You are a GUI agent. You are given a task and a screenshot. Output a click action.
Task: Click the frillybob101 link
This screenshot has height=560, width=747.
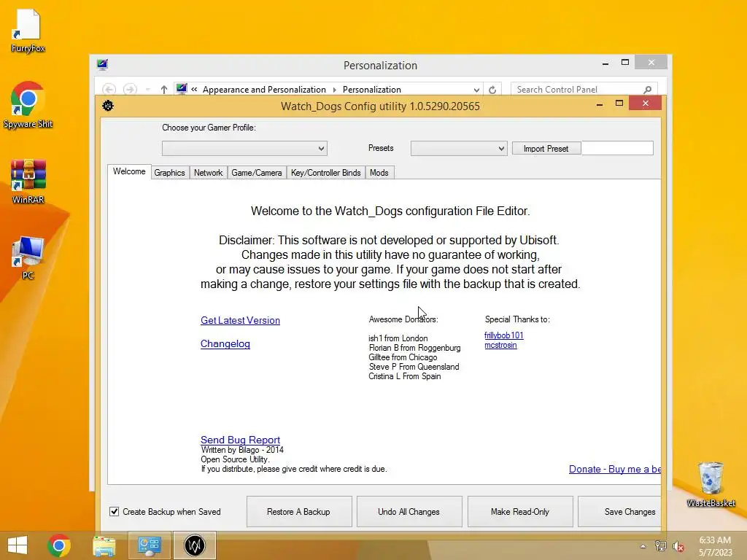pos(504,335)
